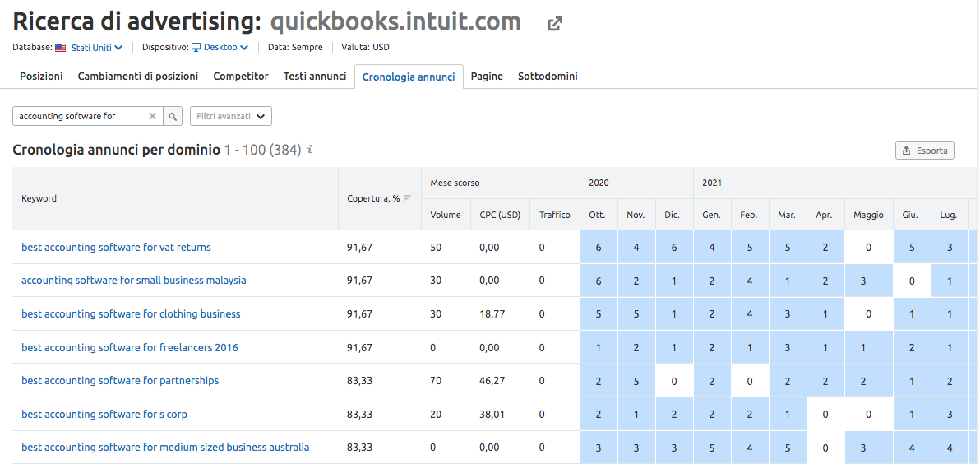
Task: Open keyword best accounting software for vat returns
Action: [116, 247]
